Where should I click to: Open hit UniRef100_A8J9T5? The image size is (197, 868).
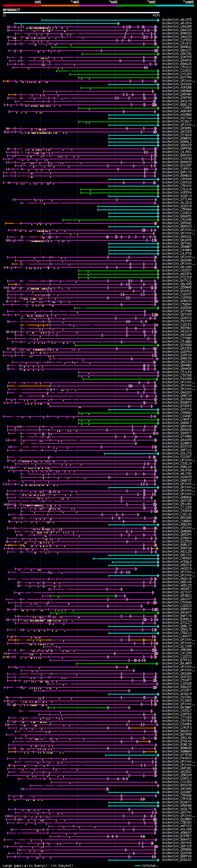point(177,20)
